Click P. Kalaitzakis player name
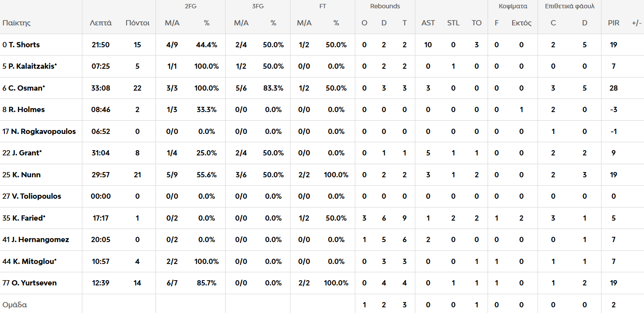 [32, 66]
